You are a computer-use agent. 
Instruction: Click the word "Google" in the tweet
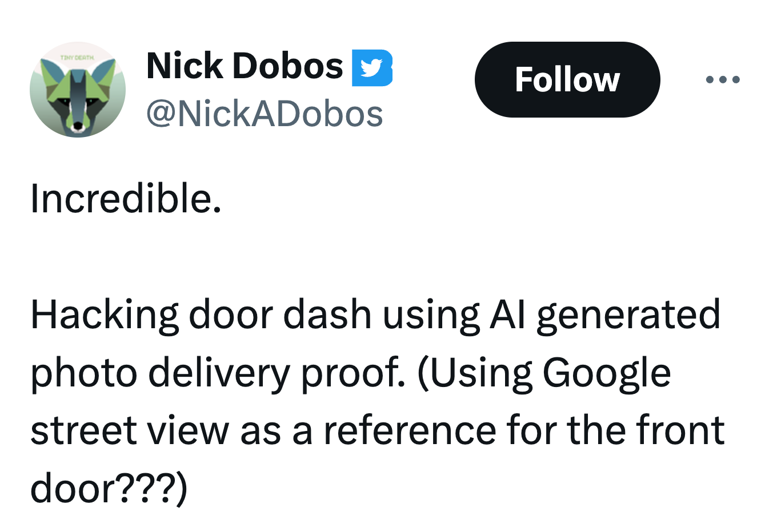(606, 373)
